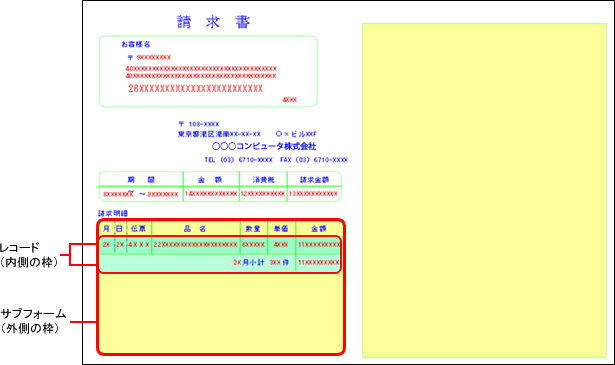The image size is (615, 365).
Task: Click the 請求明細 label
Action: (113, 213)
